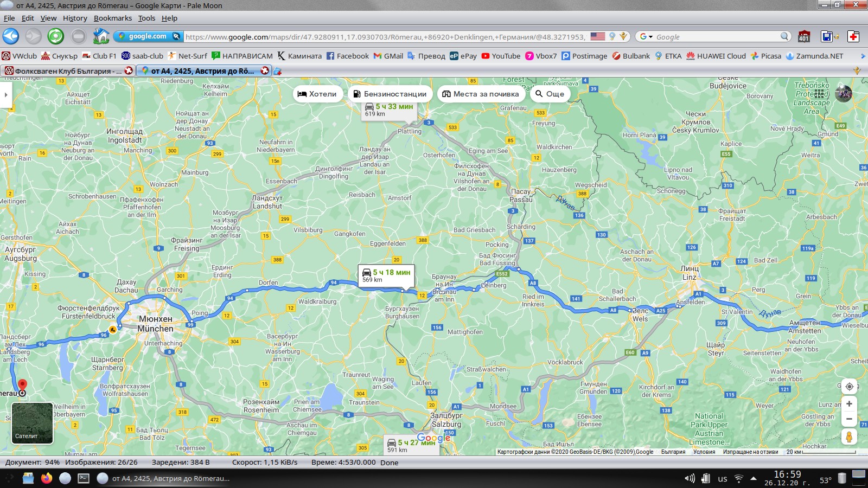Toggle the Satellite layer thumbnail

pyautogui.click(x=33, y=423)
